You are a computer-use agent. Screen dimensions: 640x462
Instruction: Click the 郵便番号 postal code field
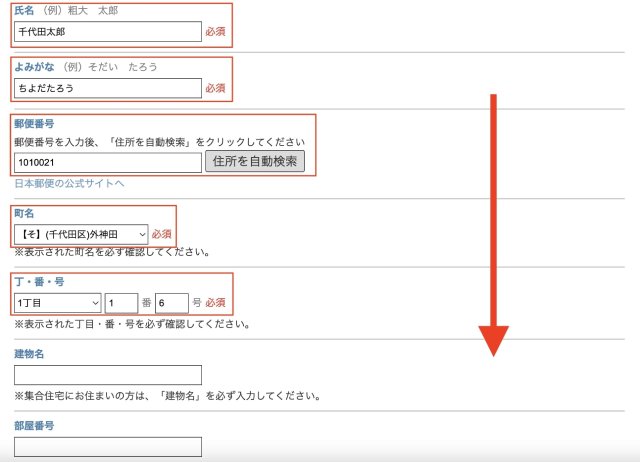point(108,162)
